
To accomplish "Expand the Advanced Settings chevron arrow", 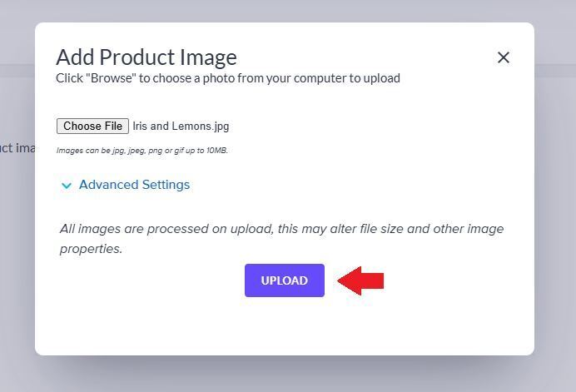I will [x=67, y=186].
